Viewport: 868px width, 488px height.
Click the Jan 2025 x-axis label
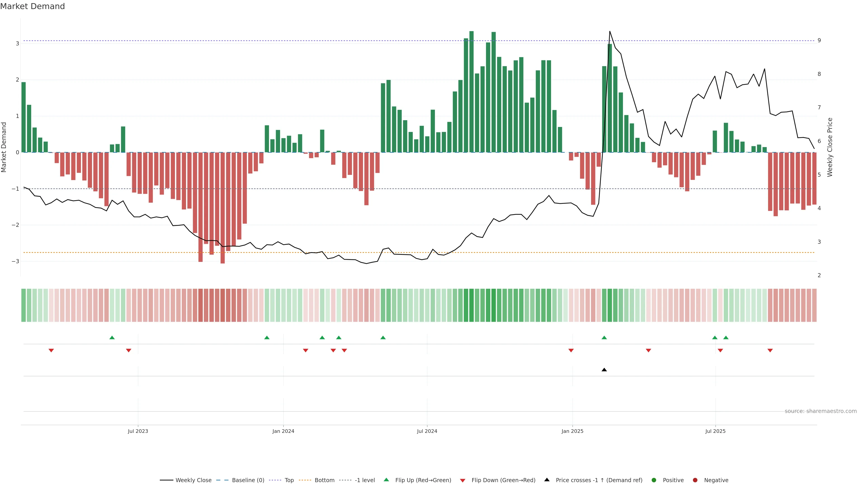pos(572,431)
